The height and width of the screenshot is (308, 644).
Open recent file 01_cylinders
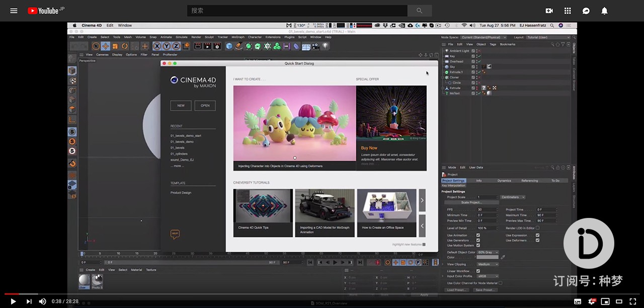(x=179, y=153)
